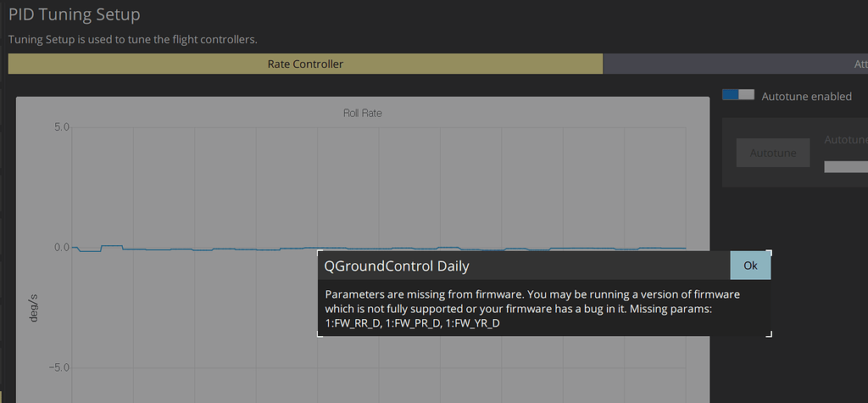Screen dimensions: 868x403
Task: Click the missing parameters message text
Action: coord(532,309)
